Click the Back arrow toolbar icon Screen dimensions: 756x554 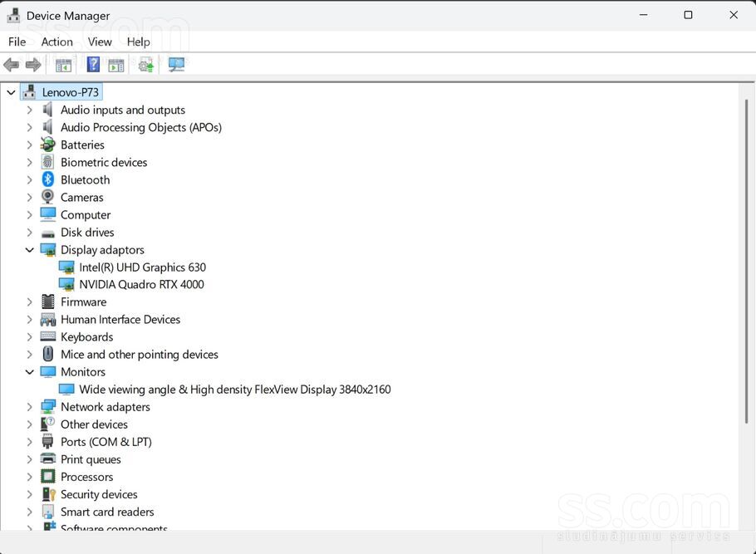(11, 64)
